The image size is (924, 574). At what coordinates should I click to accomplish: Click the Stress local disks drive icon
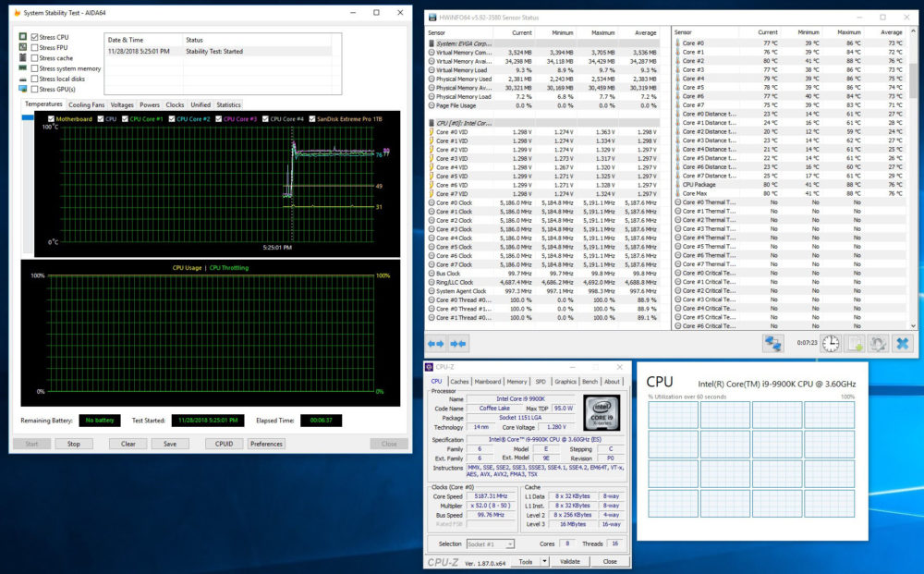(x=23, y=79)
